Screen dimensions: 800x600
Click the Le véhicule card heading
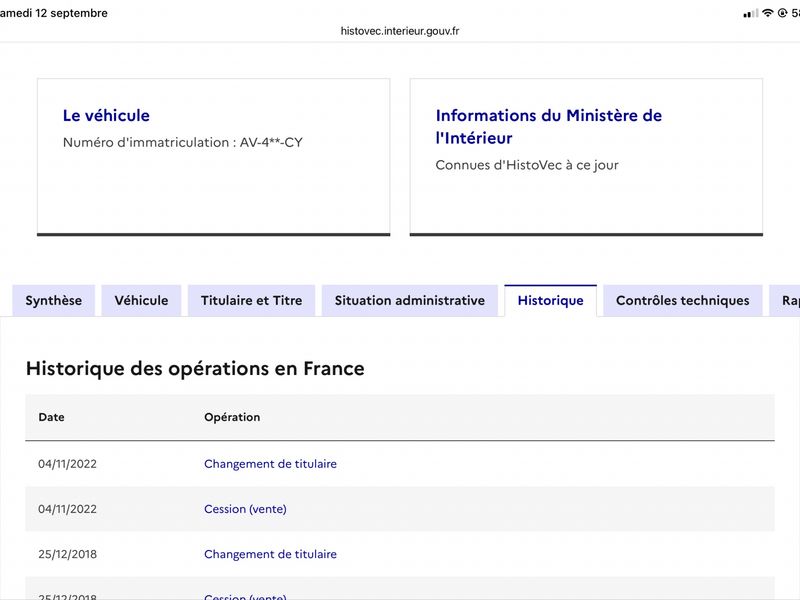pyautogui.click(x=106, y=115)
